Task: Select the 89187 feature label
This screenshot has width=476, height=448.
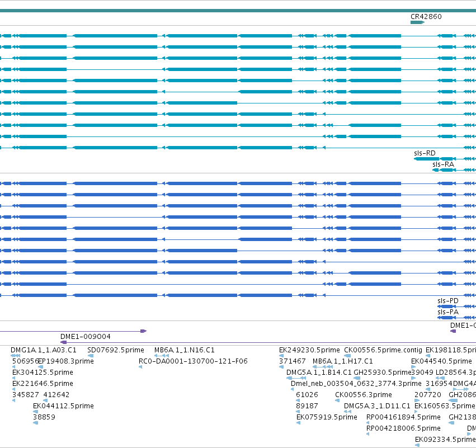Action: [307, 406]
